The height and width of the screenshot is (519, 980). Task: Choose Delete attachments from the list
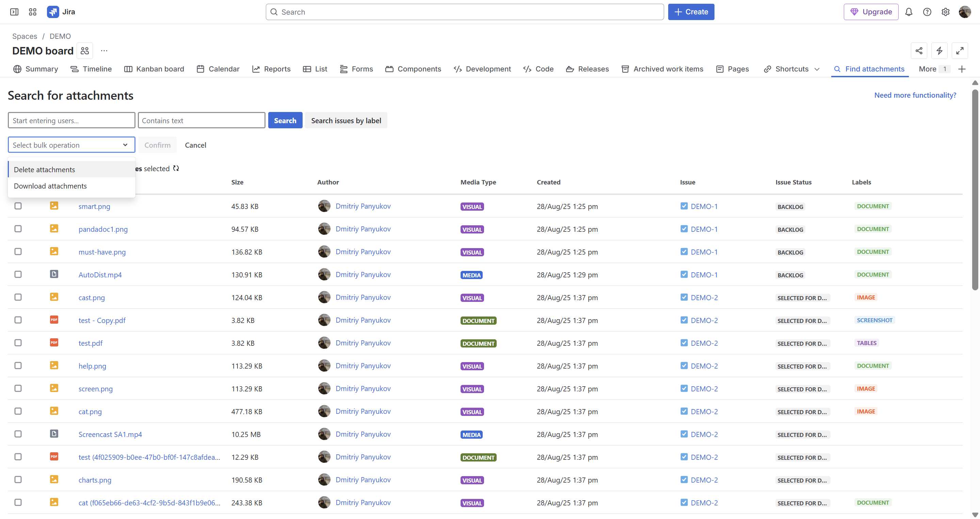pyautogui.click(x=45, y=169)
